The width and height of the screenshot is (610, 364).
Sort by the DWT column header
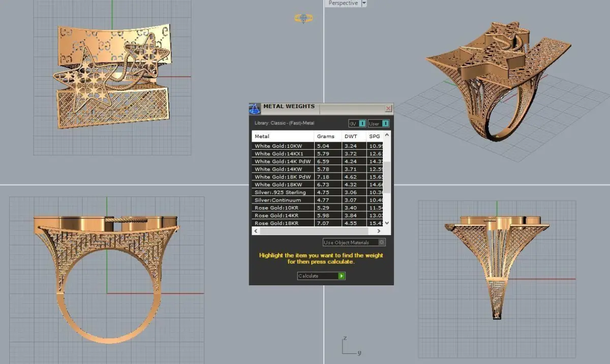pyautogui.click(x=354, y=136)
